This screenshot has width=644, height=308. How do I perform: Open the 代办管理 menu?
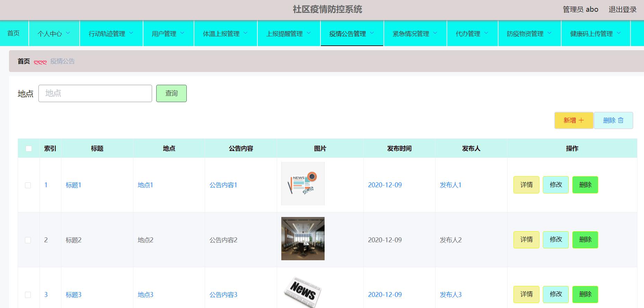click(473, 33)
